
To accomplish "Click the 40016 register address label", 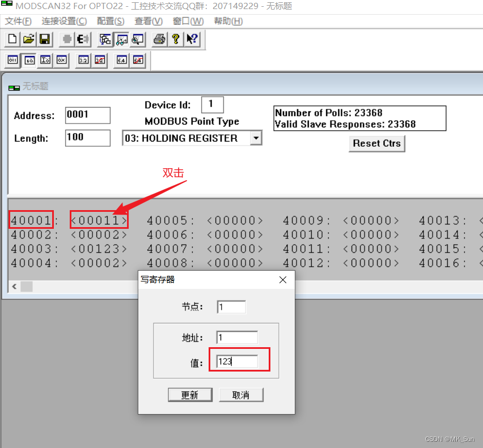I will click(442, 263).
